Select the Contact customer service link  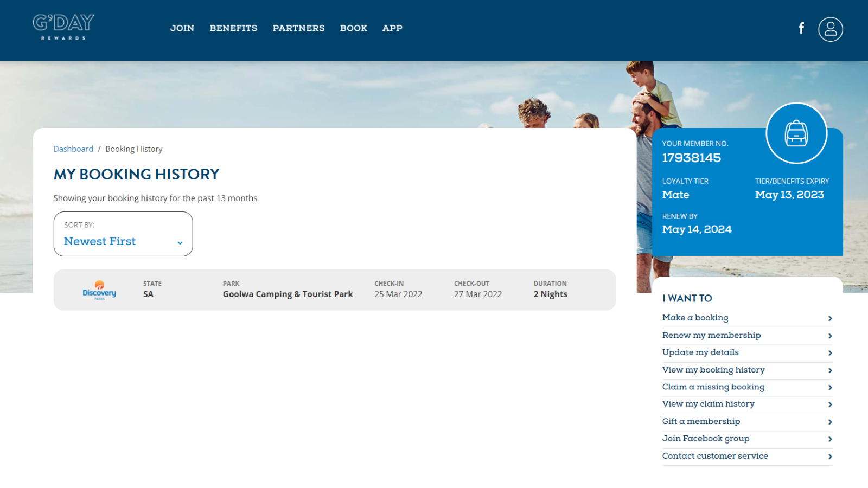pos(715,456)
